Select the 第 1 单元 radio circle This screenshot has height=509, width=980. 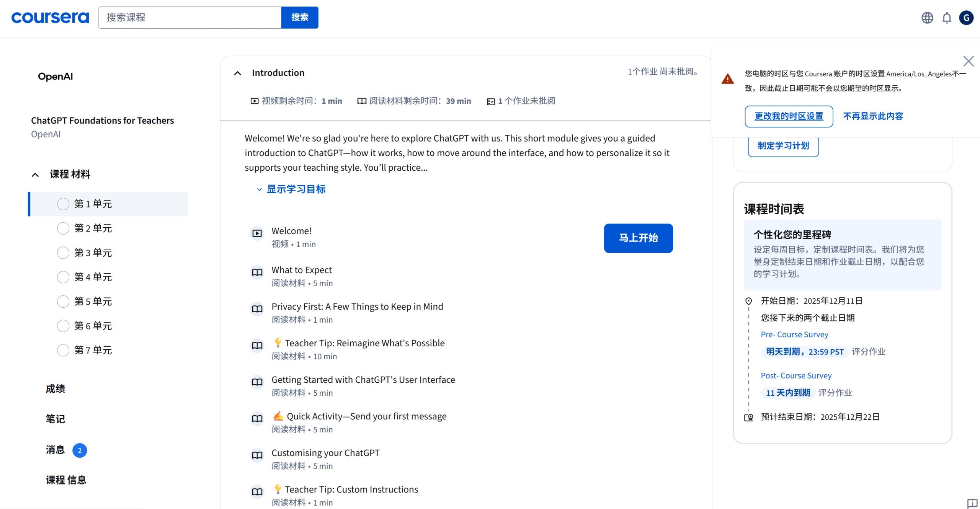63,204
